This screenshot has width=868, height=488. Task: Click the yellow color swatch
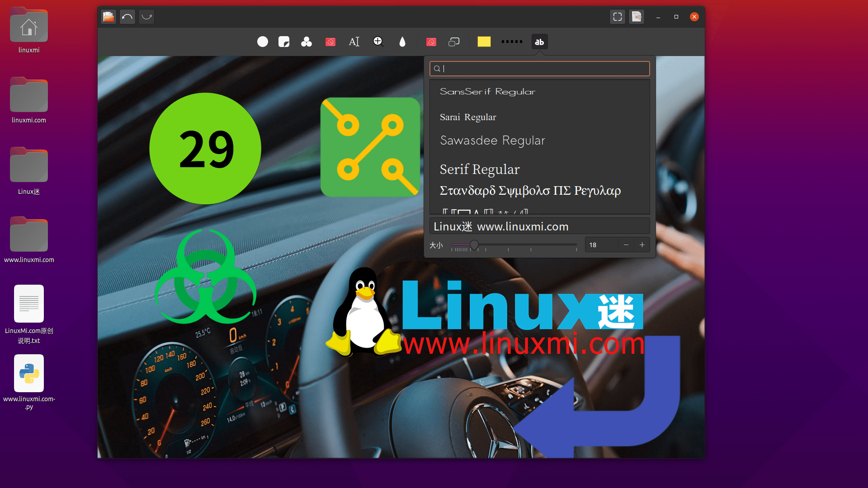point(484,42)
